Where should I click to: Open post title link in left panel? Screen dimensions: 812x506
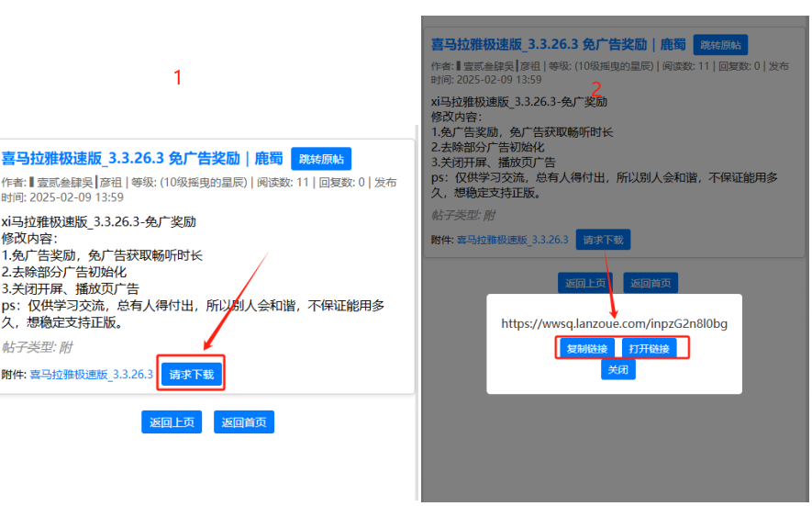point(142,159)
